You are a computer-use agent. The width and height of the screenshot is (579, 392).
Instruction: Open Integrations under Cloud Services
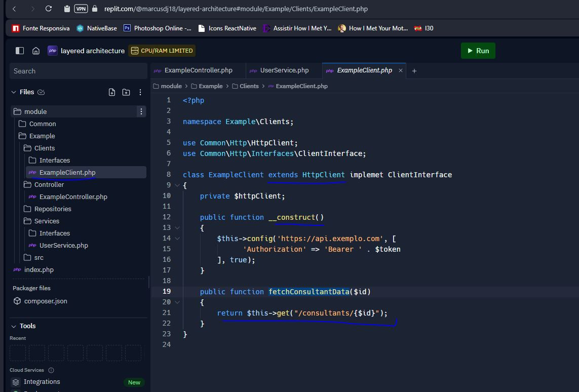click(42, 382)
